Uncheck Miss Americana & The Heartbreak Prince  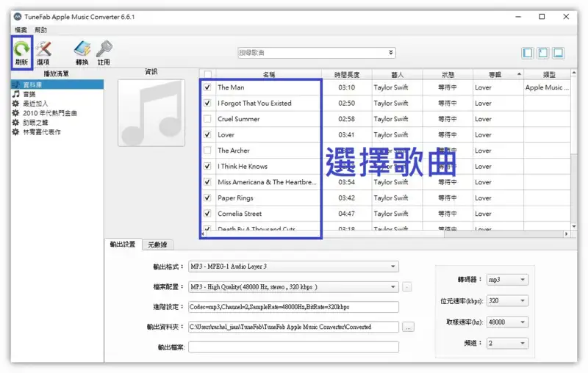207,182
